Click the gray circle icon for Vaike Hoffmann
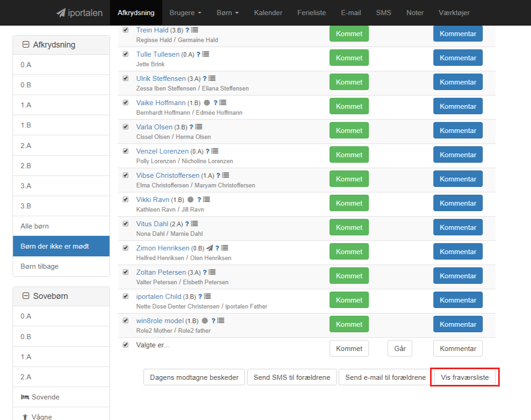 pyautogui.click(x=207, y=102)
